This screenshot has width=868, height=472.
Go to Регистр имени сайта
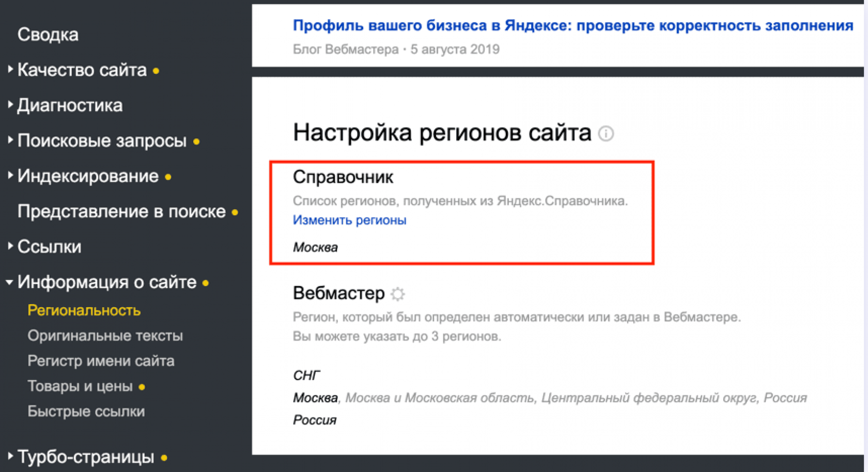[x=101, y=361]
